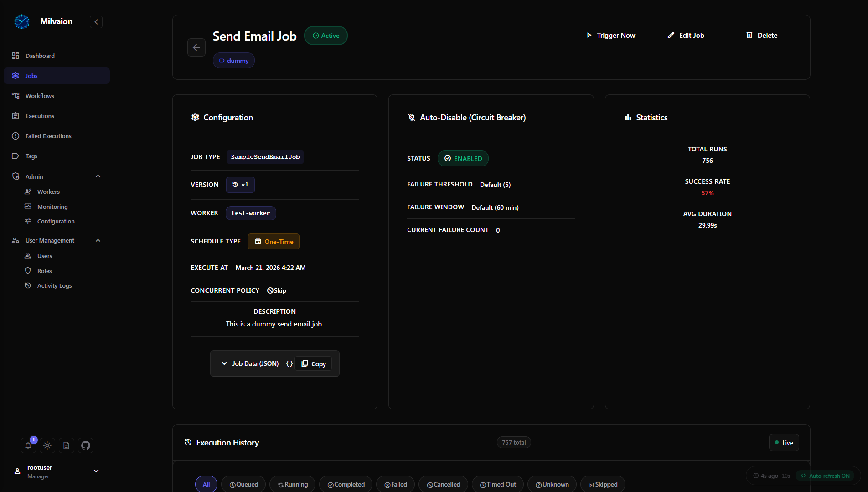Viewport: 868px width, 492px height.
Task: Collapse the Admin section
Action: click(98, 176)
